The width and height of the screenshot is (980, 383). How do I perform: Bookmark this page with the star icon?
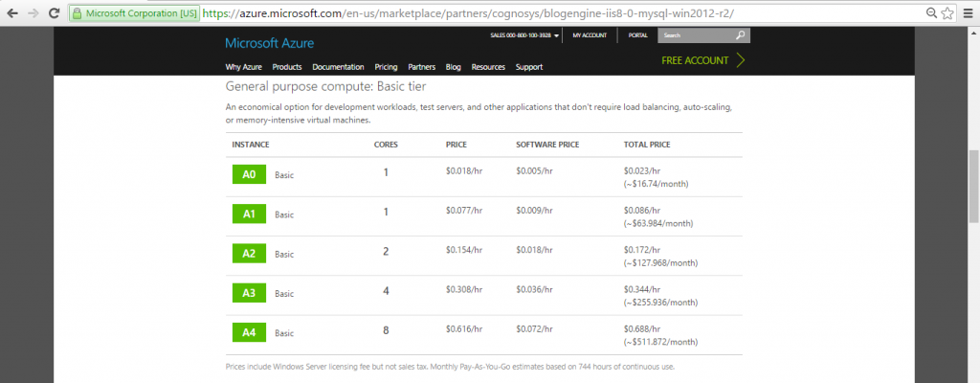coord(948,14)
